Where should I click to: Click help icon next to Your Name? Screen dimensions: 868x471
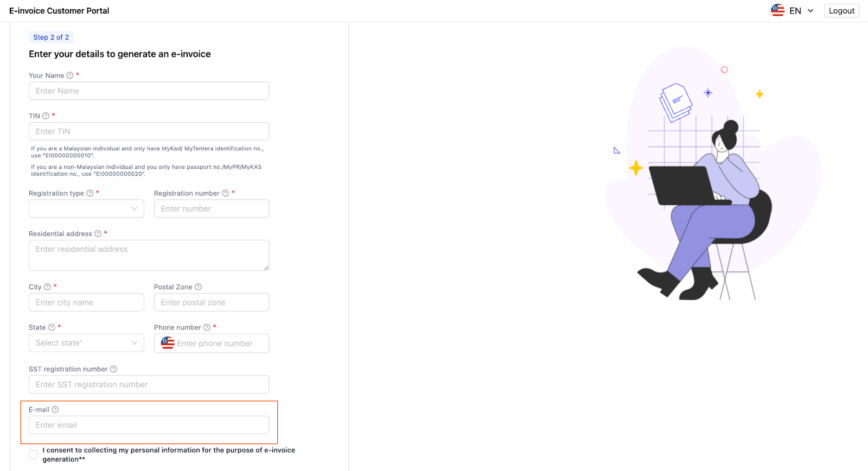(69, 75)
